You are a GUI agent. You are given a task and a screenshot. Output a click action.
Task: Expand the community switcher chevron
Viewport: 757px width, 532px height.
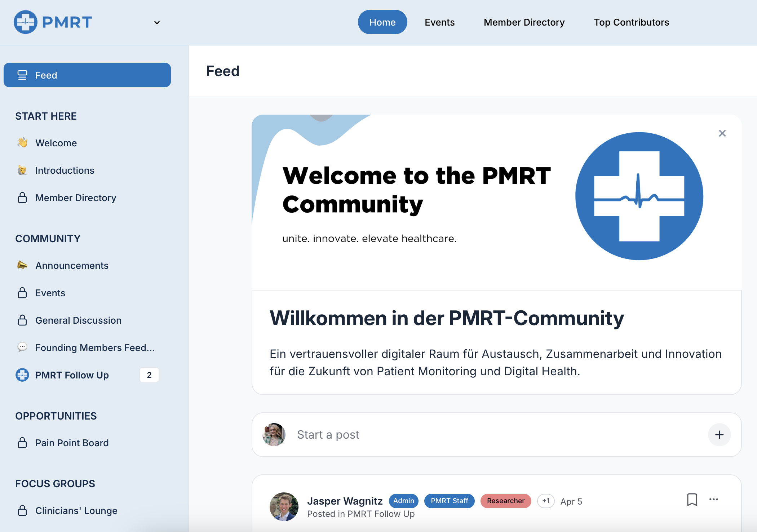coord(157,22)
